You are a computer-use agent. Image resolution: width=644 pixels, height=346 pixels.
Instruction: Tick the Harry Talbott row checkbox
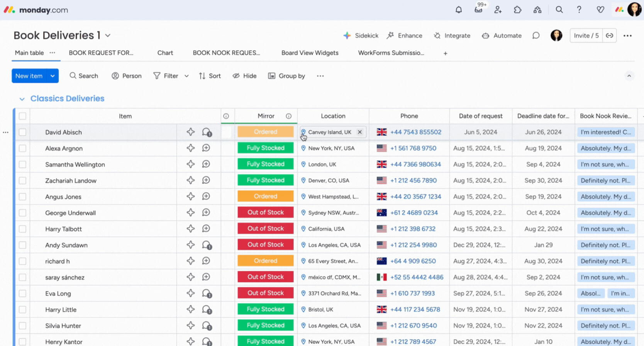[x=22, y=229]
